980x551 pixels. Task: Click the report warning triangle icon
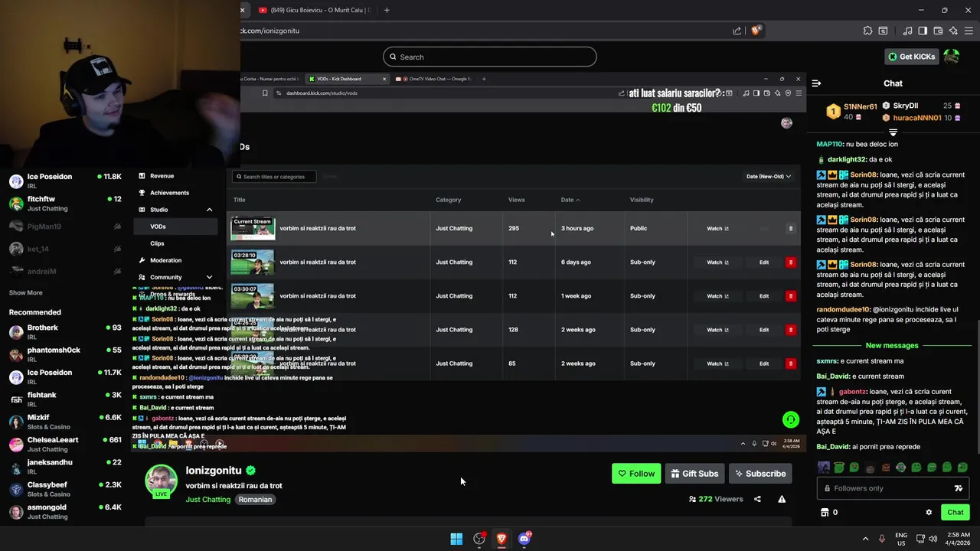click(x=782, y=499)
